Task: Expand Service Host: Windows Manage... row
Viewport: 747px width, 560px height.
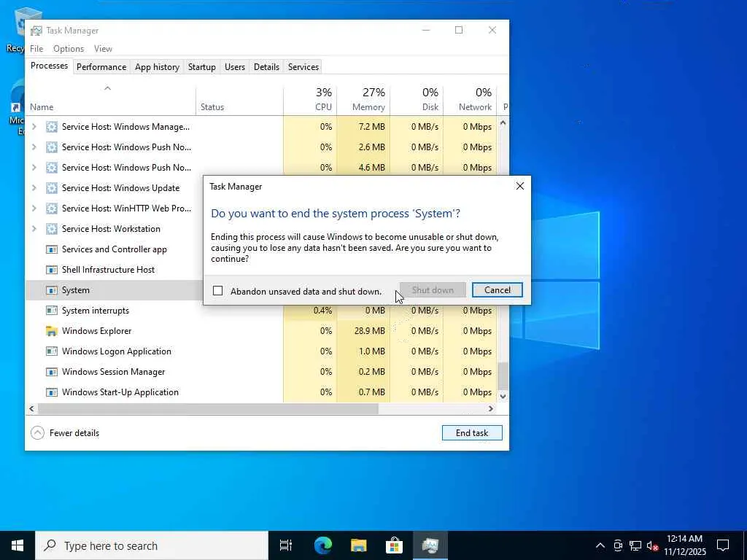Action: click(x=34, y=127)
